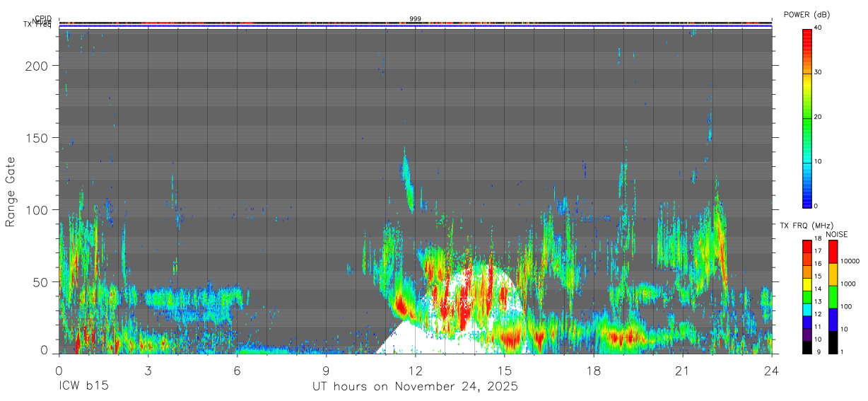Select the cyan 12 MHz frequency swatch
Screen dimensions: 868x401
click(x=807, y=313)
